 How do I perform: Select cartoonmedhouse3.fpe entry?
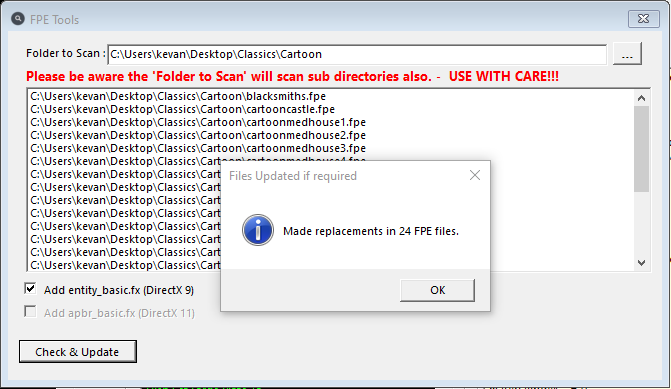[x=198, y=148]
